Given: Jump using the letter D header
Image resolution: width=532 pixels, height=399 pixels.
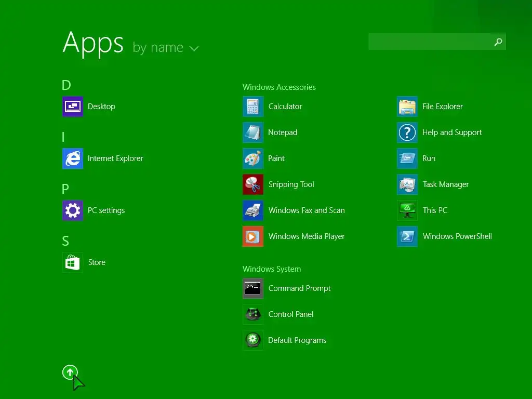Looking at the screenshot, I should pyautogui.click(x=66, y=85).
